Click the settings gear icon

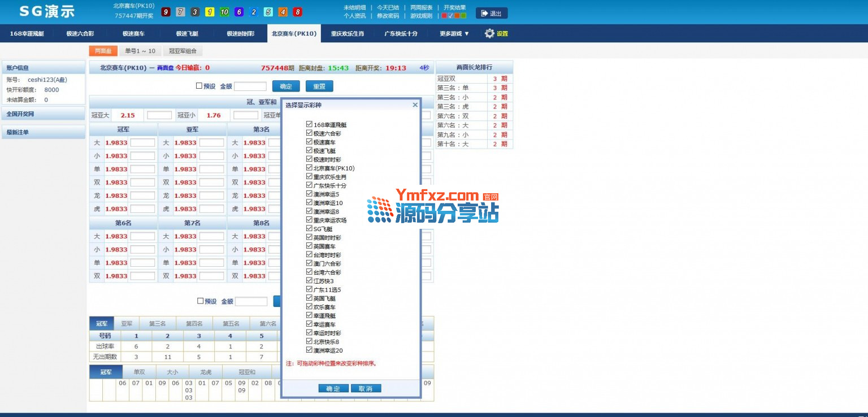pyautogui.click(x=489, y=33)
